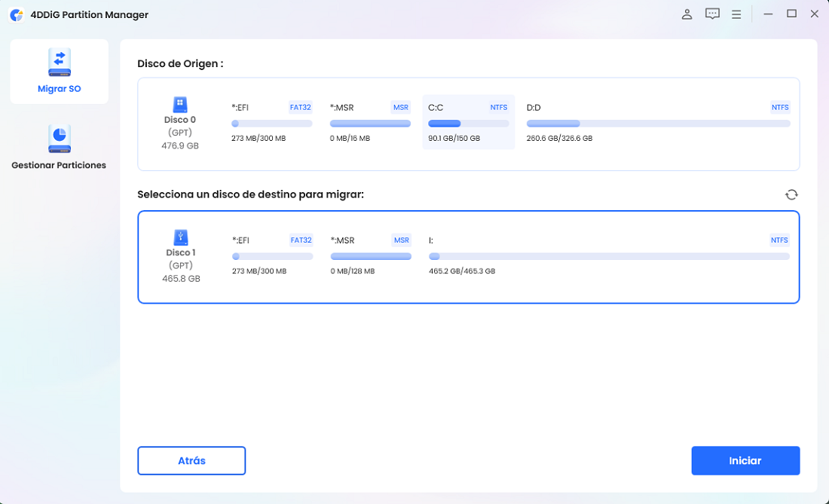Click the Iniciar button

[x=745, y=460]
